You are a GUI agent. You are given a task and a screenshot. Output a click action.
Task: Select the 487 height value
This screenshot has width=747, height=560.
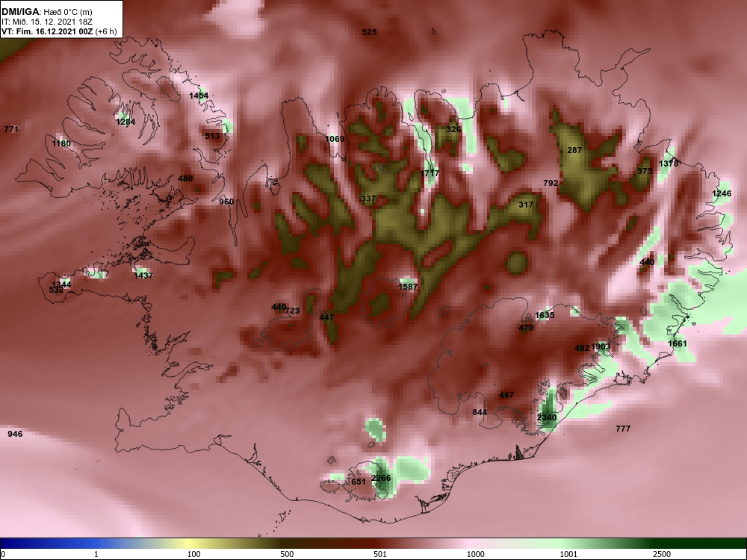tap(506, 395)
